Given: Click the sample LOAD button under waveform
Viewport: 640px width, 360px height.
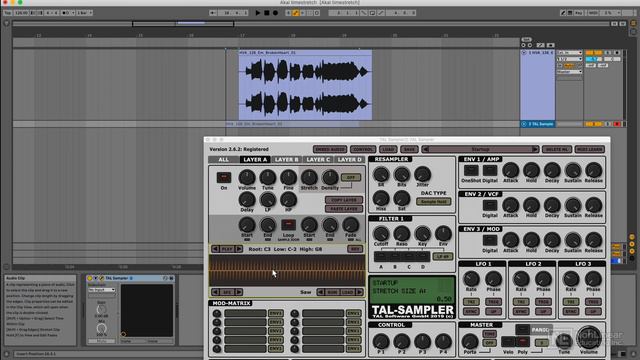Looking at the screenshot, I should pyautogui.click(x=347, y=292).
